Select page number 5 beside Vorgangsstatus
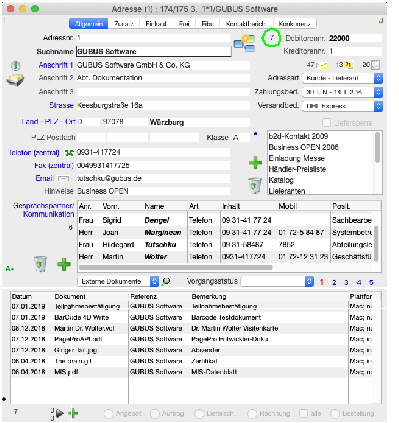Viewport: 399px width, 423px height. point(371,282)
